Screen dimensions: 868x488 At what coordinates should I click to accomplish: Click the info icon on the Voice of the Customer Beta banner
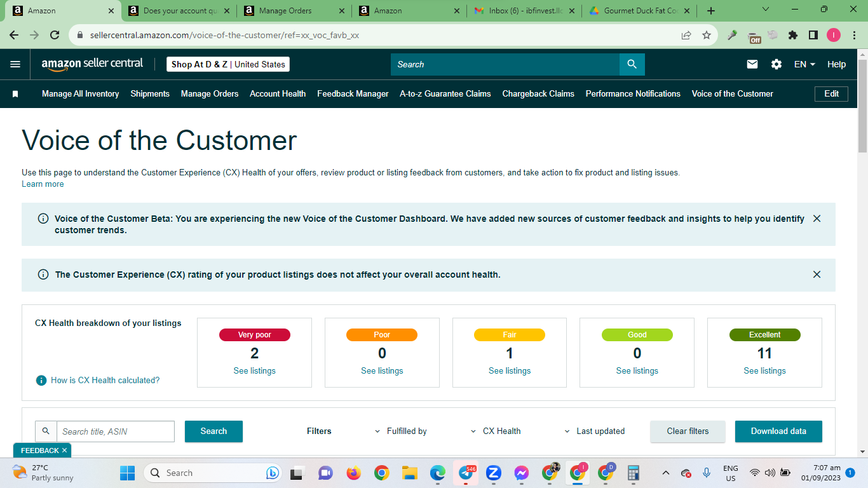coord(43,219)
